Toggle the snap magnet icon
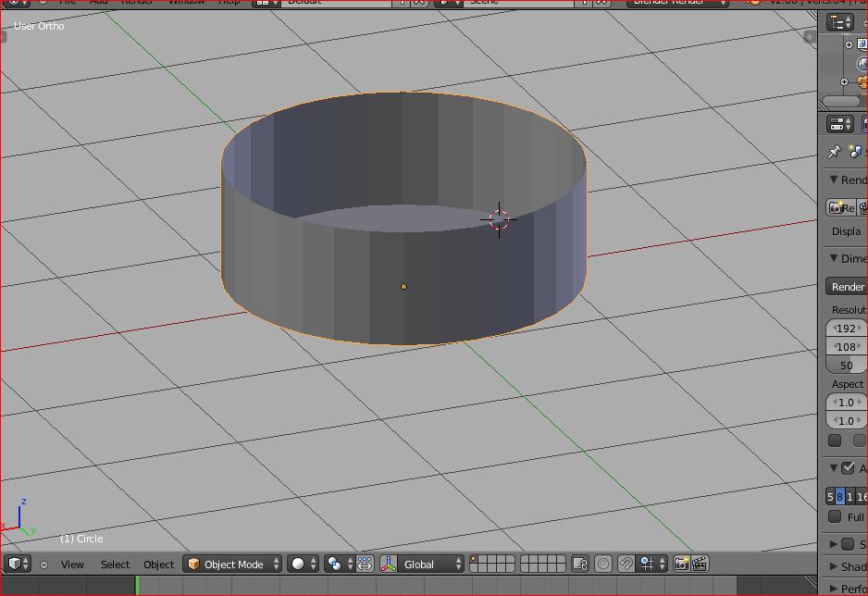Viewport: 868px width, 596px height. (x=626, y=564)
